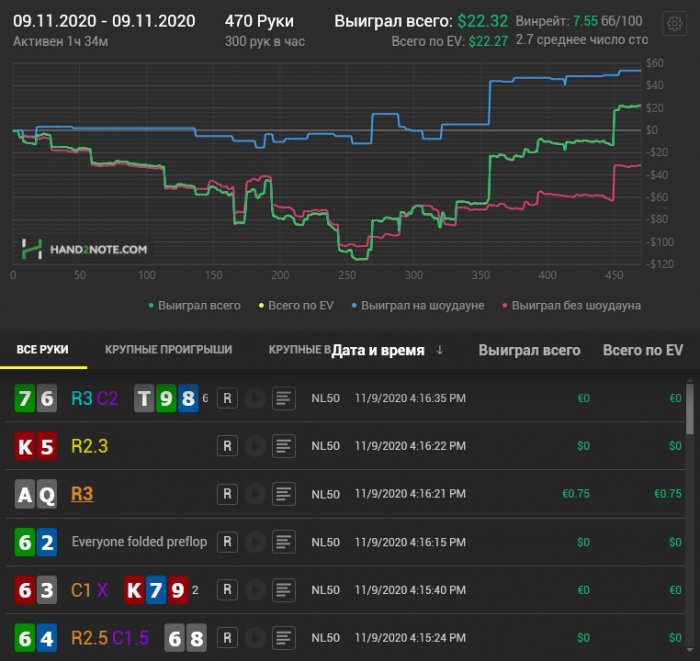Open hand history text icon for AQ hand

pyautogui.click(x=283, y=494)
